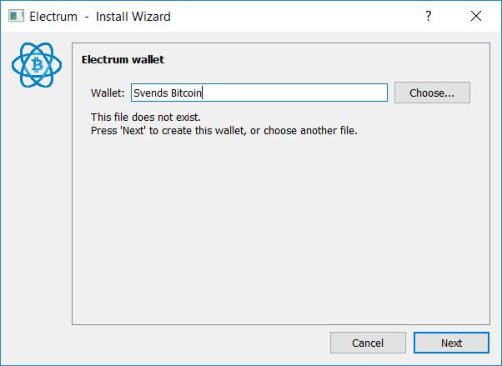
Task: Click the 'Electrum wallet' heading
Action: pos(123,60)
